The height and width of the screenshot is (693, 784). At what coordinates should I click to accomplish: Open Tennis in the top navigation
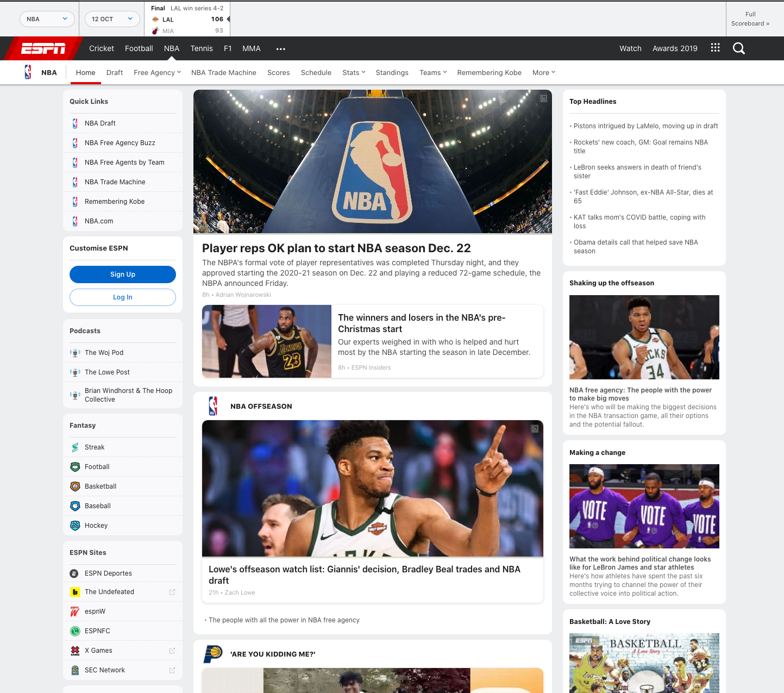point(202,48)
